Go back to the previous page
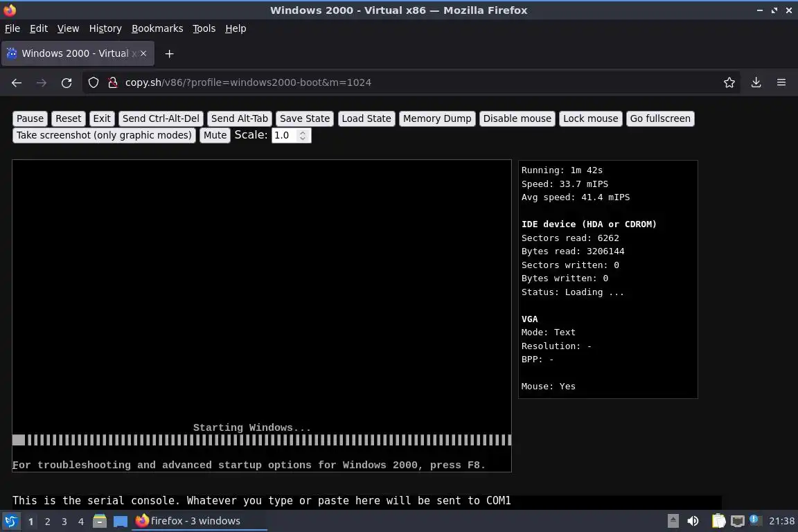Screen dimensions: 798x532 pyautogui.click(x=17, y=82)
